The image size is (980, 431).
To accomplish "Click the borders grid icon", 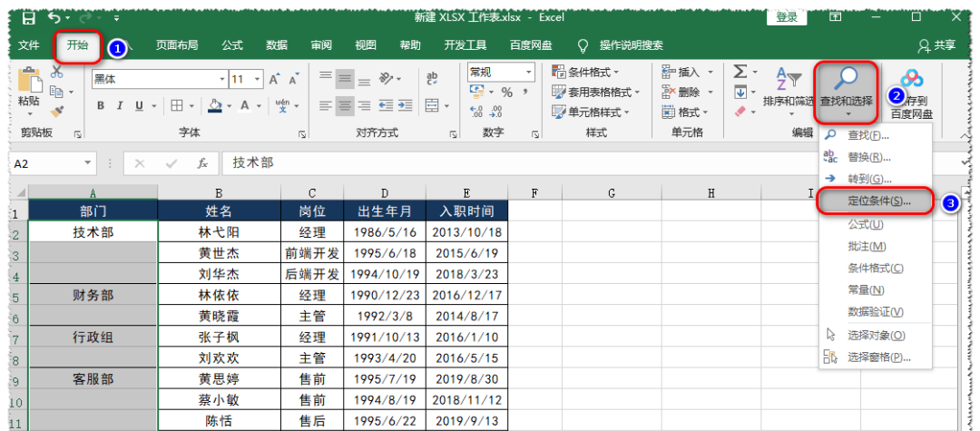I will pos(177,105).
